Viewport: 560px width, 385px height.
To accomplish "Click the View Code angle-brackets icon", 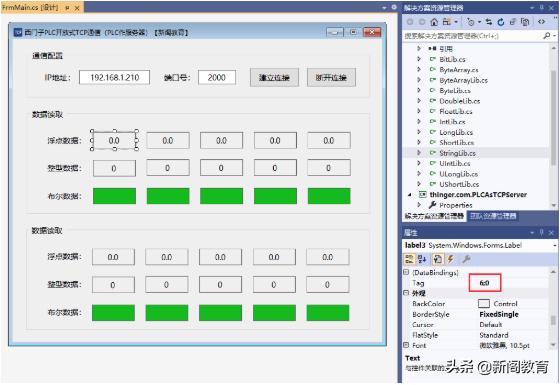I will (x=541, y=22).
